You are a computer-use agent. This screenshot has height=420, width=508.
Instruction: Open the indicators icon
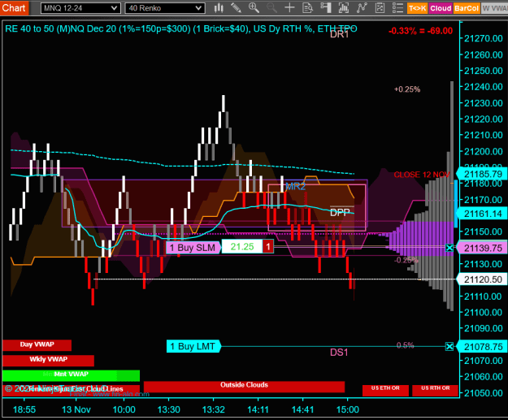362,8
